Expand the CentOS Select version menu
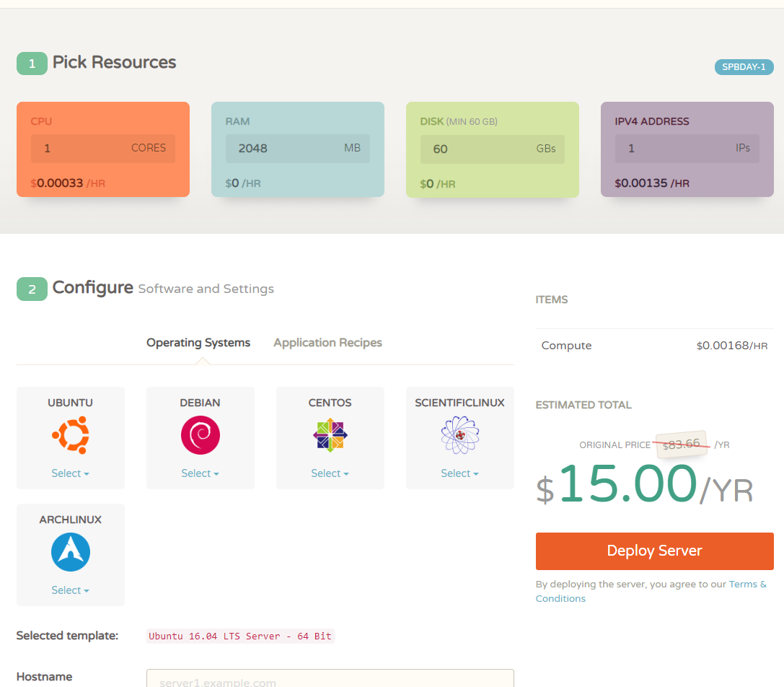Screen dimensions: 784x687 330,473
